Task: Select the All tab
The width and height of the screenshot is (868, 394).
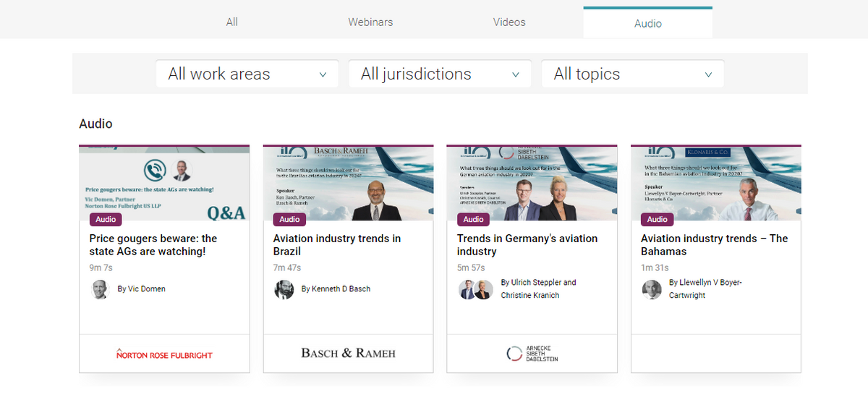Action: (231, 22)
